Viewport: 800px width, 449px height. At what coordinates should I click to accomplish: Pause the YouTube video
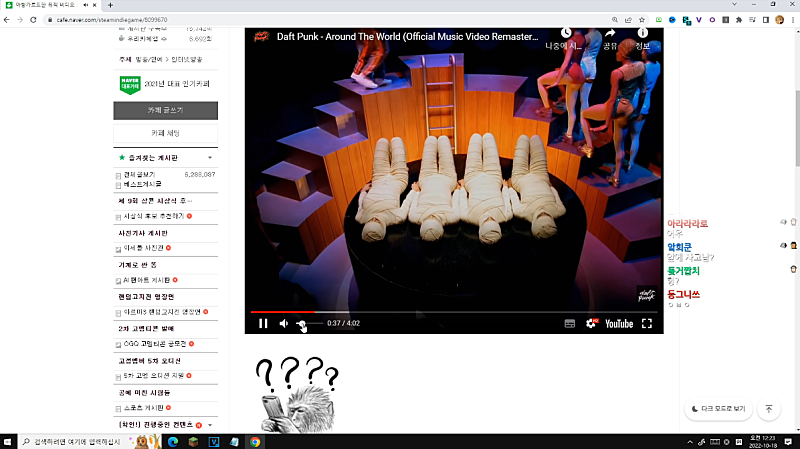263,323
